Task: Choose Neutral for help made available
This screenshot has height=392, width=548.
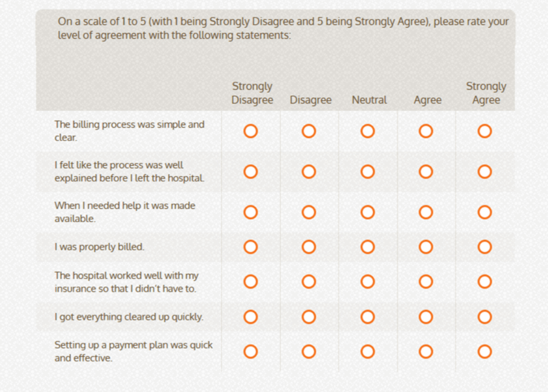Action: point(368,212)
